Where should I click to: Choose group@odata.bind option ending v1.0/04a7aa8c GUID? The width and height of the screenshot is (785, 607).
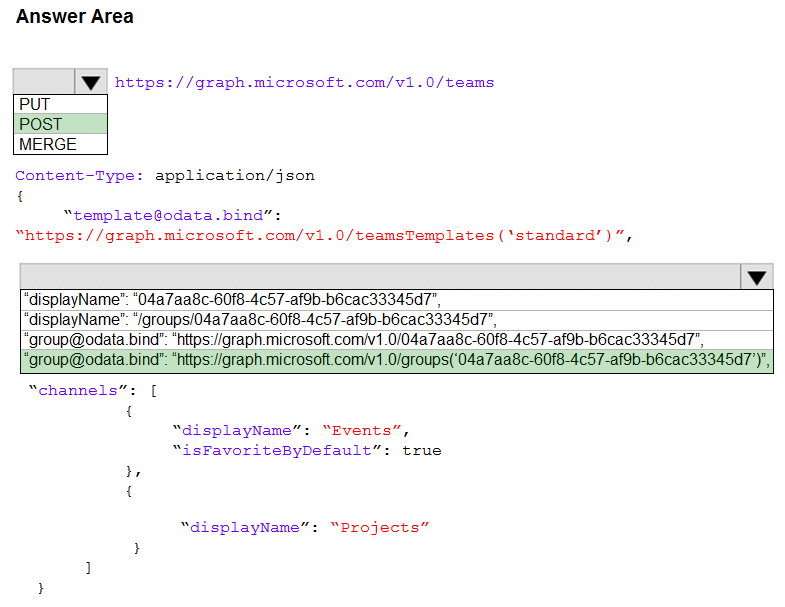pyautogui.click(x=397, y=340)
